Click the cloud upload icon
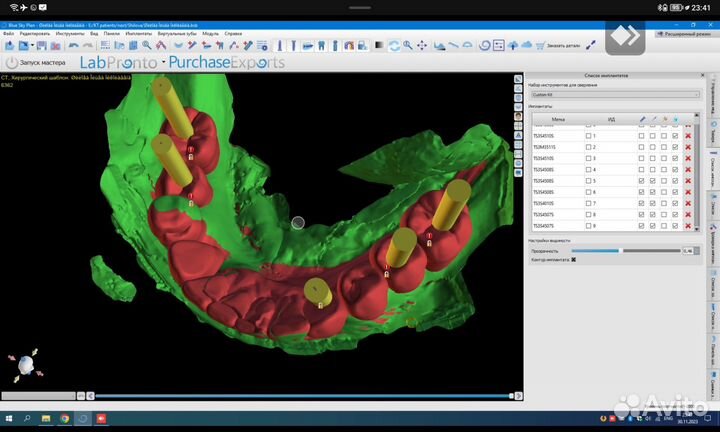Viewport: 720px width, 432px height. click(x=526, y=45)
